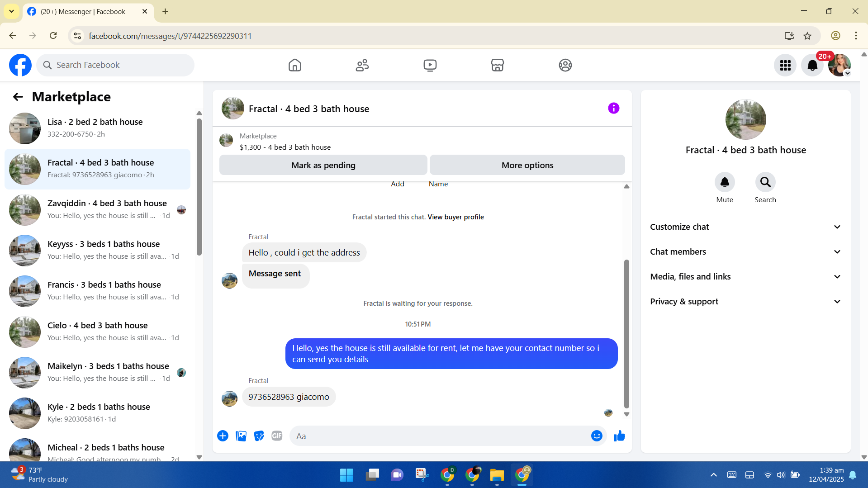Show hidden system tray icons
This screenshot has width=868, height=488.
[x=713, y=475]
